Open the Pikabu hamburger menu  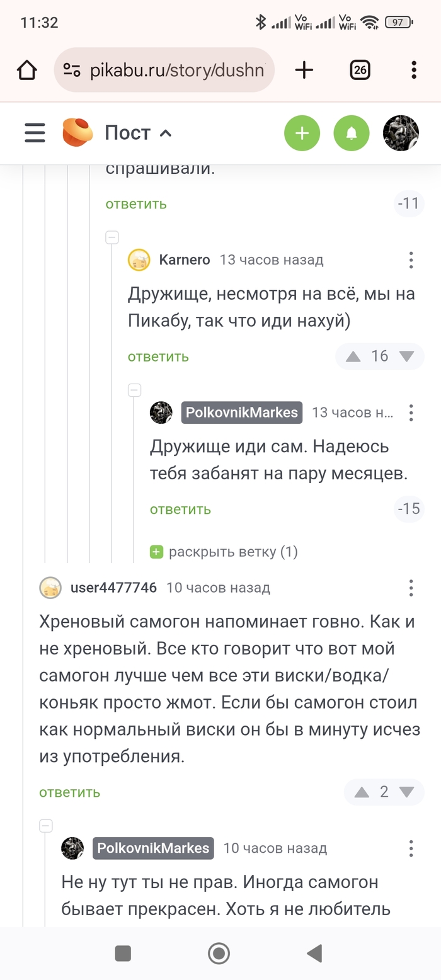(x=35, y=133)
